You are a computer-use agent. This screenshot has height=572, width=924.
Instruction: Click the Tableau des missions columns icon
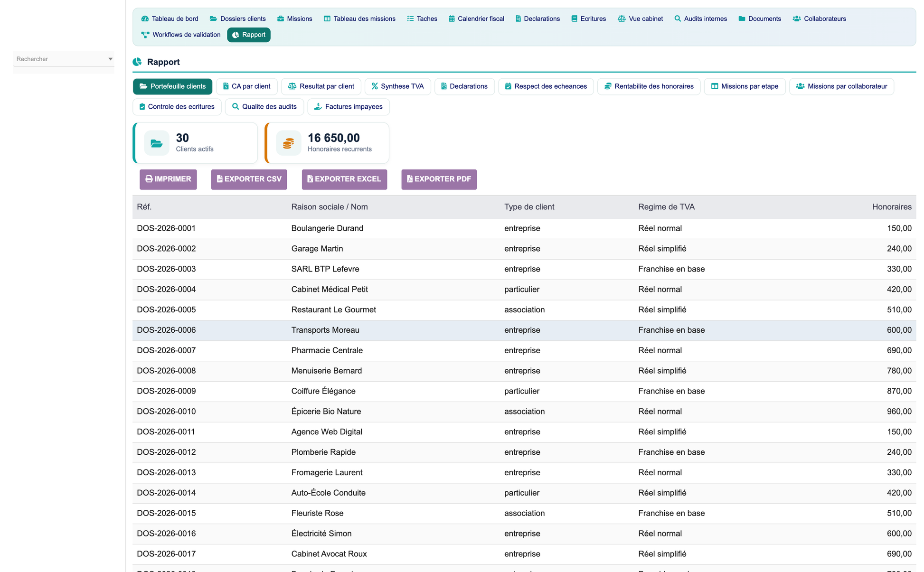pyautogui.click(x=327, y=19)
